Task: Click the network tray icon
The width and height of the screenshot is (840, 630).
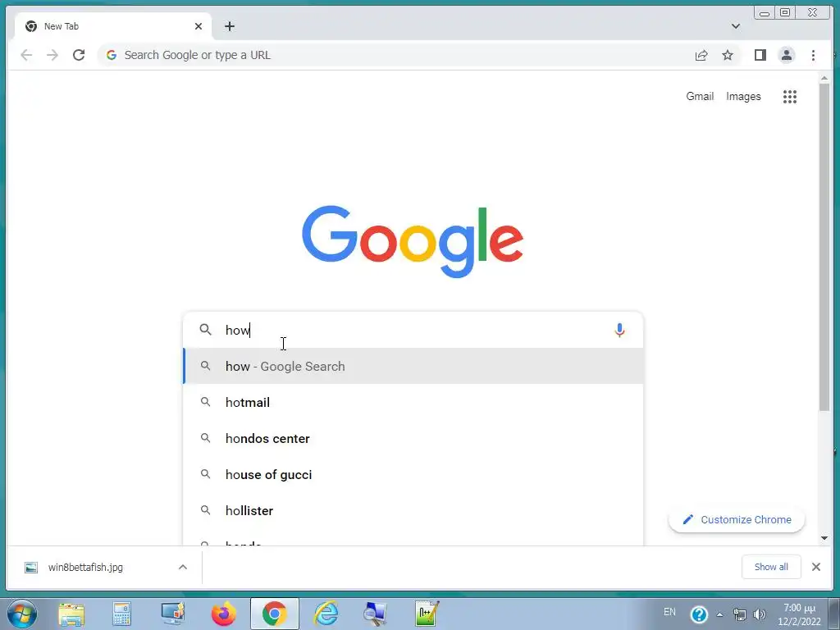Action: pos(739,614)
